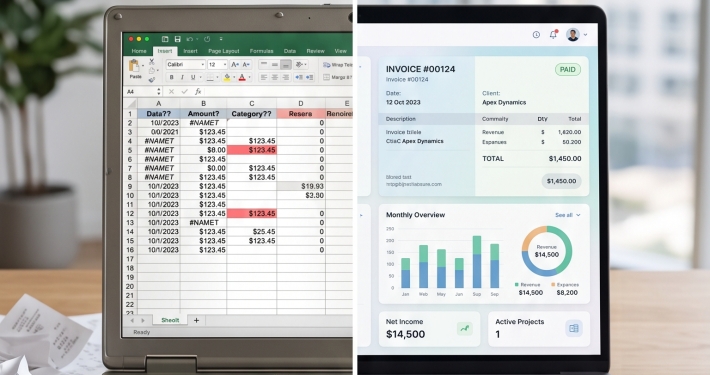Toggle center text alignment
The image size is (710, 375).
pyautogui.click(x=275, y=77)
